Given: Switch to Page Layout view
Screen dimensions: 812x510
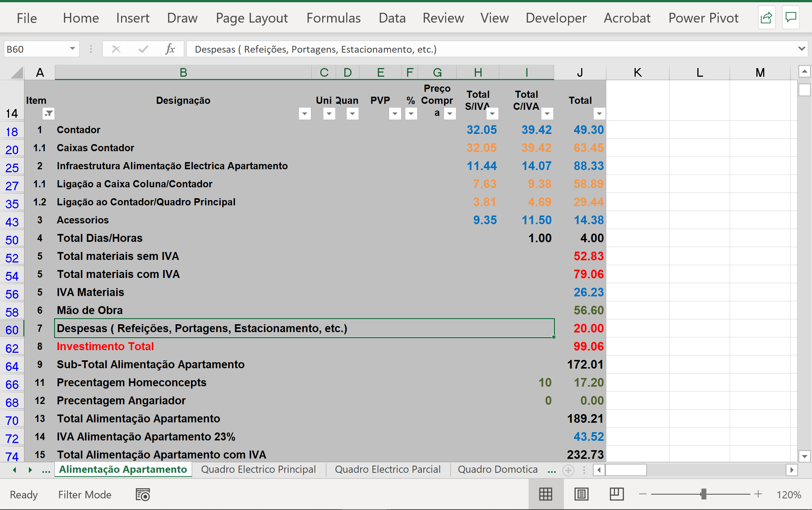Looking at the screenshot, I should click(x=581, y=494).
